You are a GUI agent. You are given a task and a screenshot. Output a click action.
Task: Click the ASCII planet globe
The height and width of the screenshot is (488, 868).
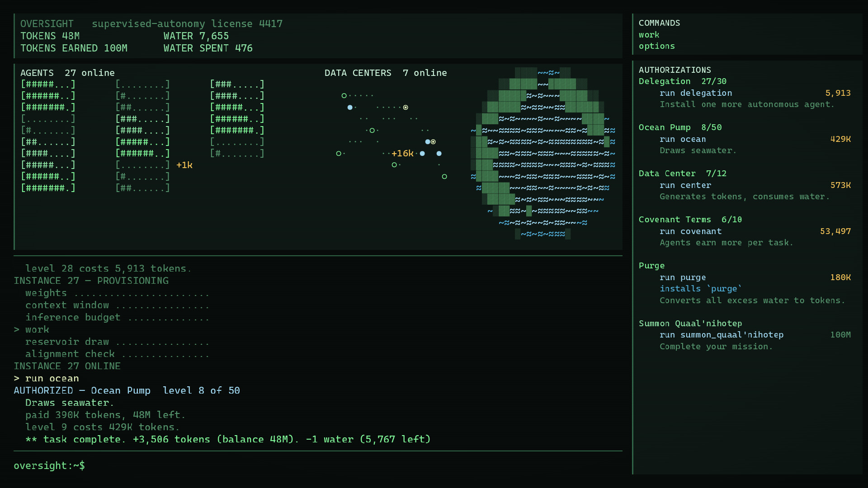(543, 153)
